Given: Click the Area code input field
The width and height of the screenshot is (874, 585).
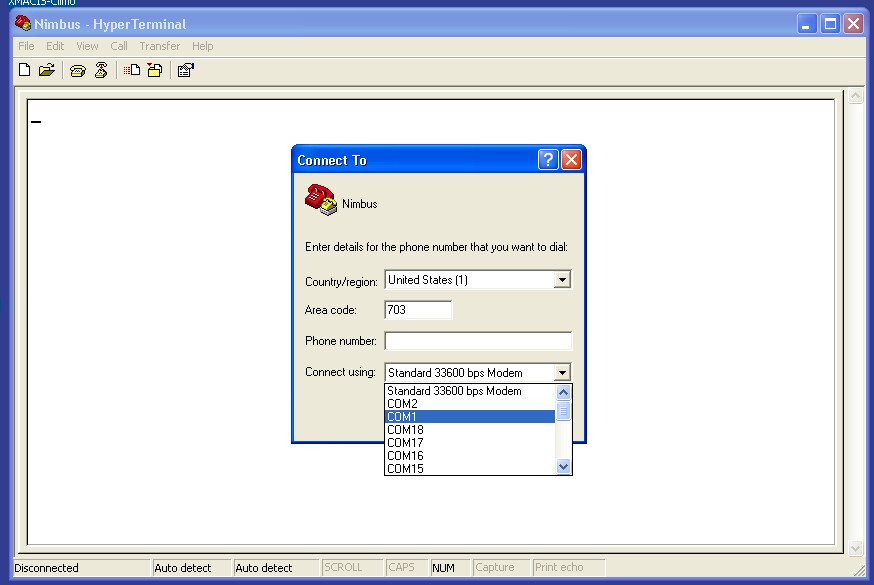Looking at the screenshot, I should click(x=418, y=310).
